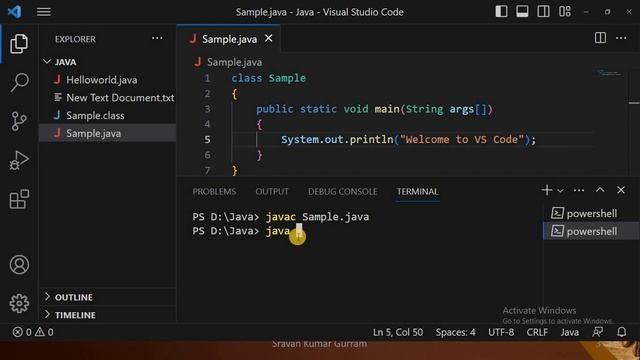The width and height of the screenshot is (640, 360).
Task: Open the Extensions view
Action: (x=19, y=199)
